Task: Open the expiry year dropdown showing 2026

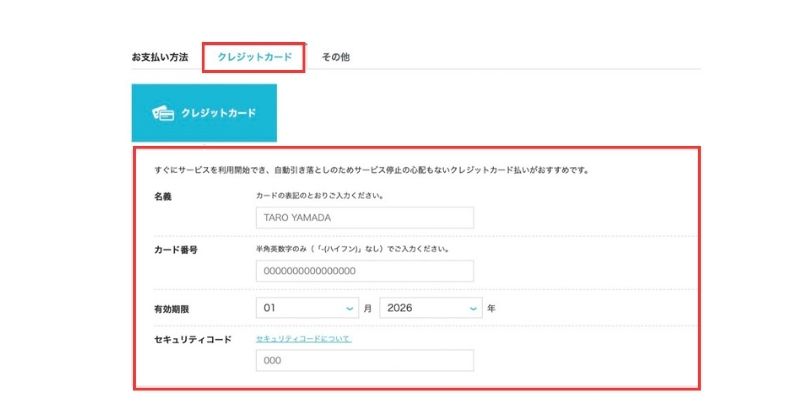Action: coord(431,308)
